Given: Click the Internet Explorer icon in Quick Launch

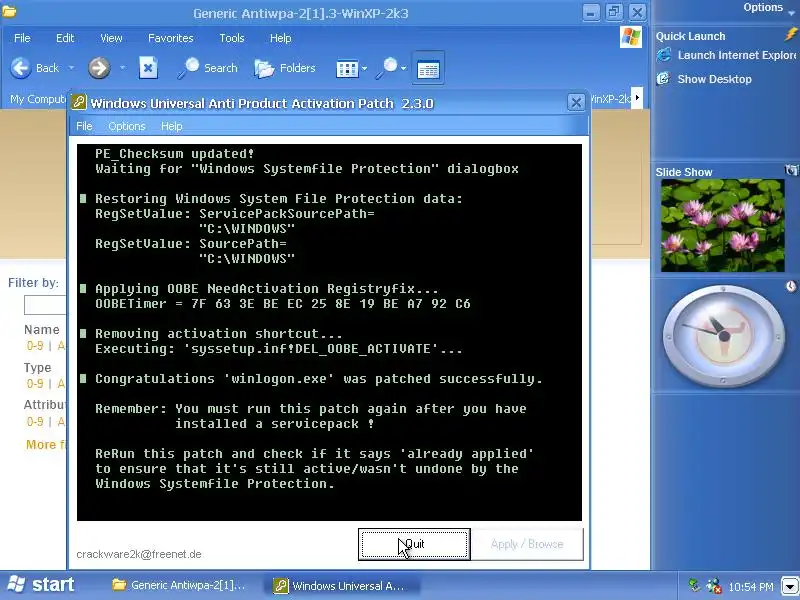Looking at the screenshot, I should 664,55.
